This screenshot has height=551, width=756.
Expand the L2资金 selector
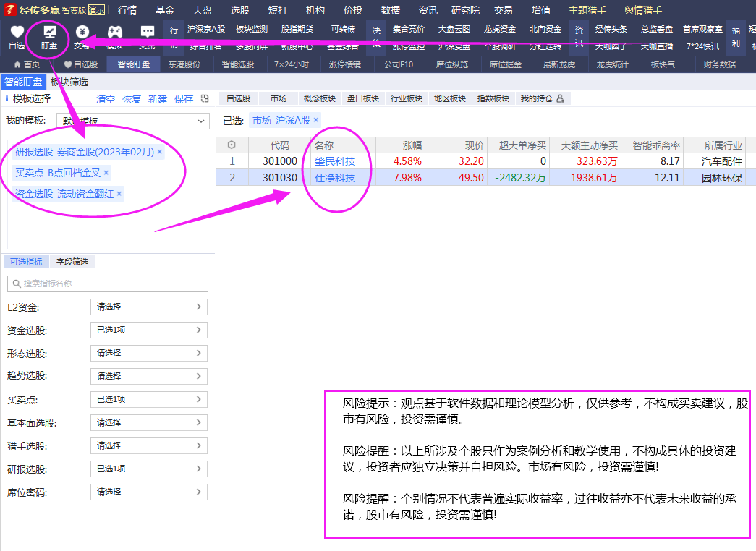tap(149, 307)
